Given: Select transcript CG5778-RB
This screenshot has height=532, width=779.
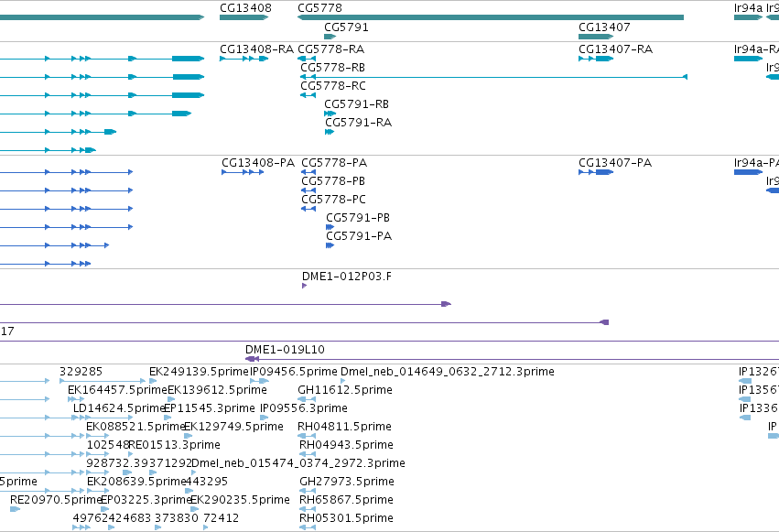Looking at the screenshot, I should pos(333,68).
